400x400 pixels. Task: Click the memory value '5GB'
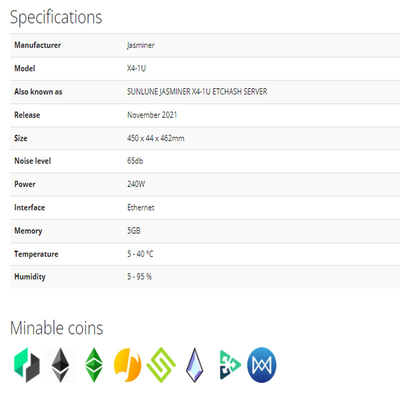(134, 231)
